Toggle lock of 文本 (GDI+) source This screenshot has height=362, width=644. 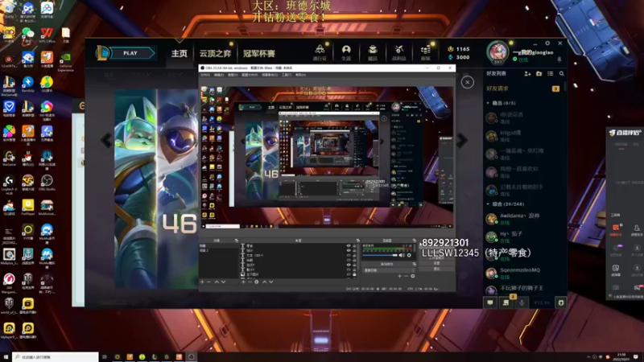(x=354, y=255)
